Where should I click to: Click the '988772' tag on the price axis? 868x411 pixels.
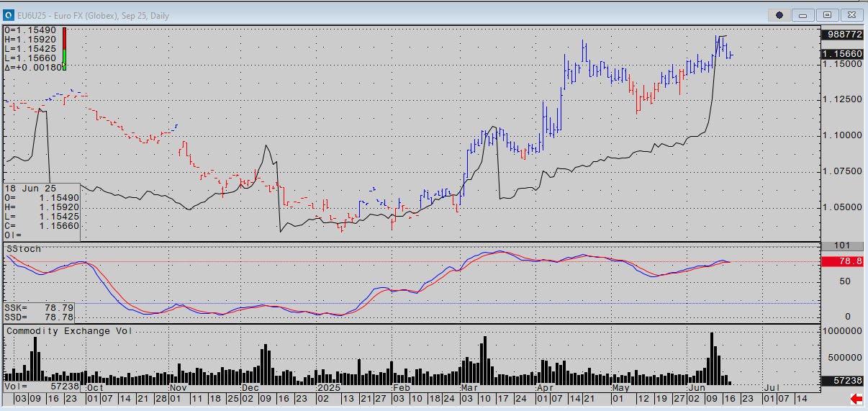tap(842, 35)
